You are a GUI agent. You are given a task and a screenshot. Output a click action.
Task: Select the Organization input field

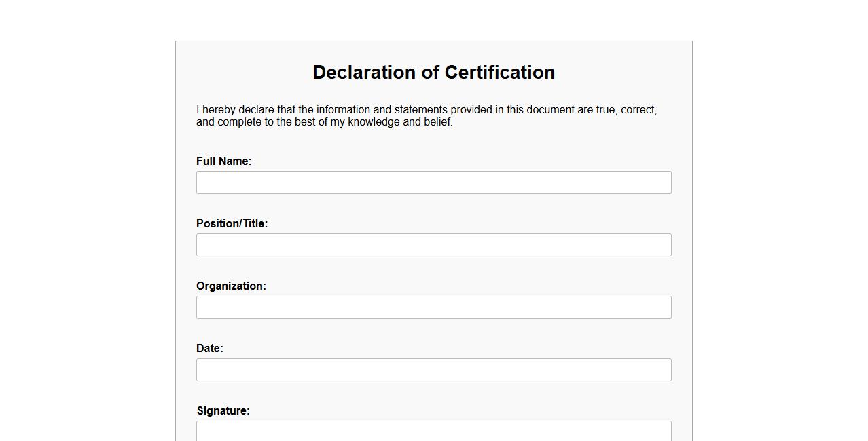pyautogui.click(x=433, y=307)
